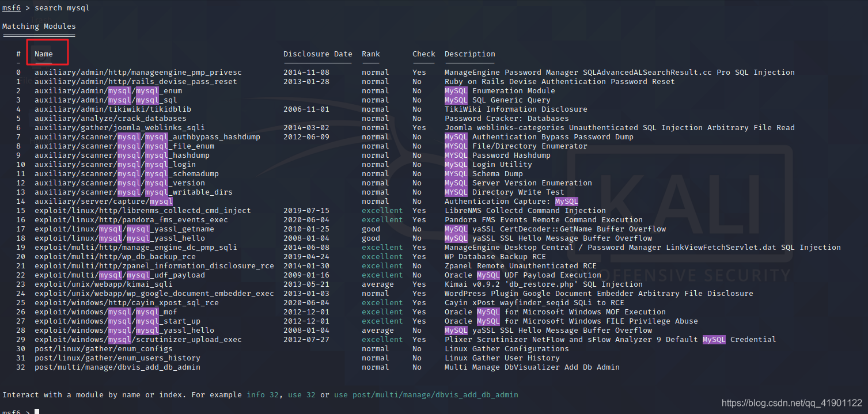Image resolution: width=868 pixels, height=414 pixels.
Task: Select cayin_xpost_sql_rce exploit module name
Action: point(127,303)
